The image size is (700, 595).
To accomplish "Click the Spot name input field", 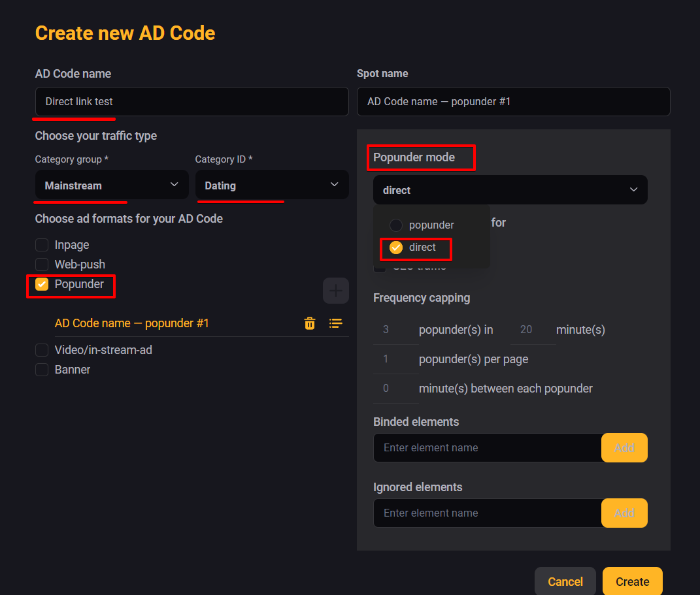I will 513,102.
